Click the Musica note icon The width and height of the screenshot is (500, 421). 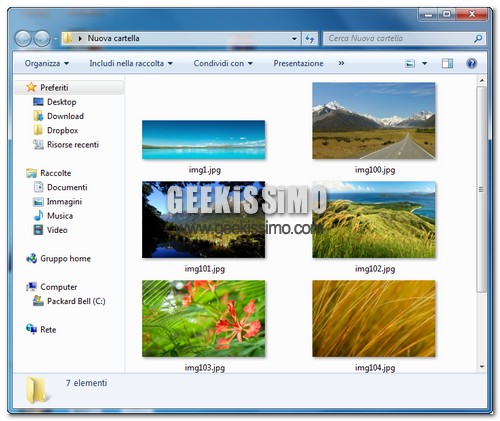[x=38, y=215]
